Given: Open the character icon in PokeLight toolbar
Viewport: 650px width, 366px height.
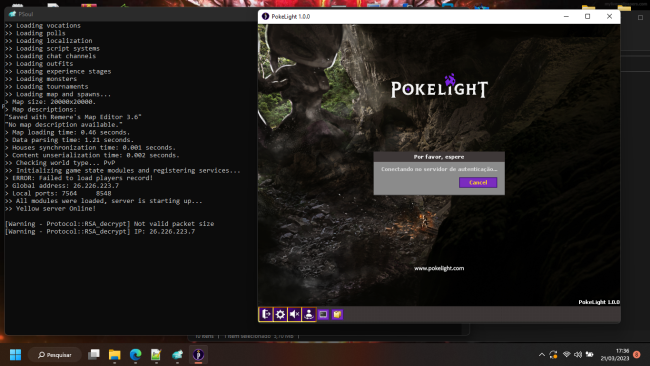Looking at the screenshot, I should coord(309,314).
